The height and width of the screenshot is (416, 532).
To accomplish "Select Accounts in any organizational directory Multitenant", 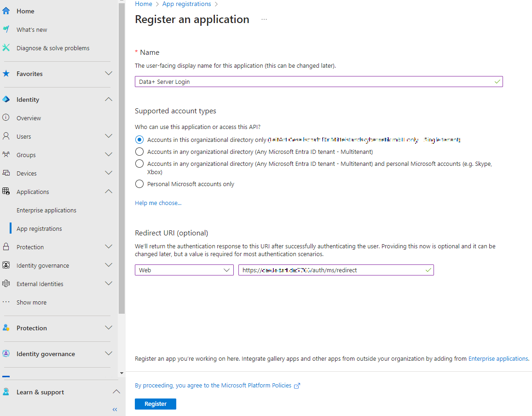I will 139,152.
